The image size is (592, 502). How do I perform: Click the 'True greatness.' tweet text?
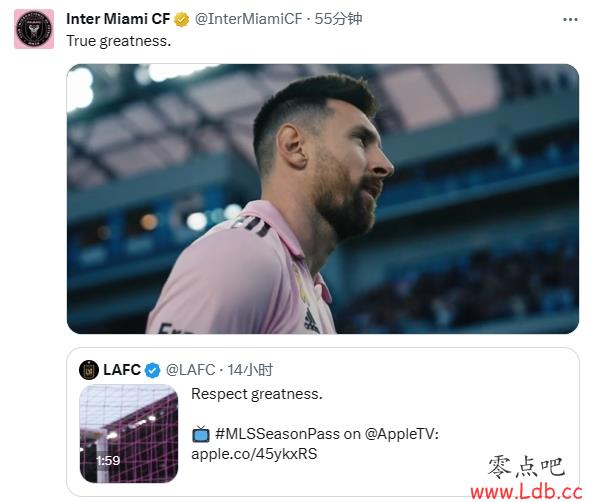click(x=119, y=41)
